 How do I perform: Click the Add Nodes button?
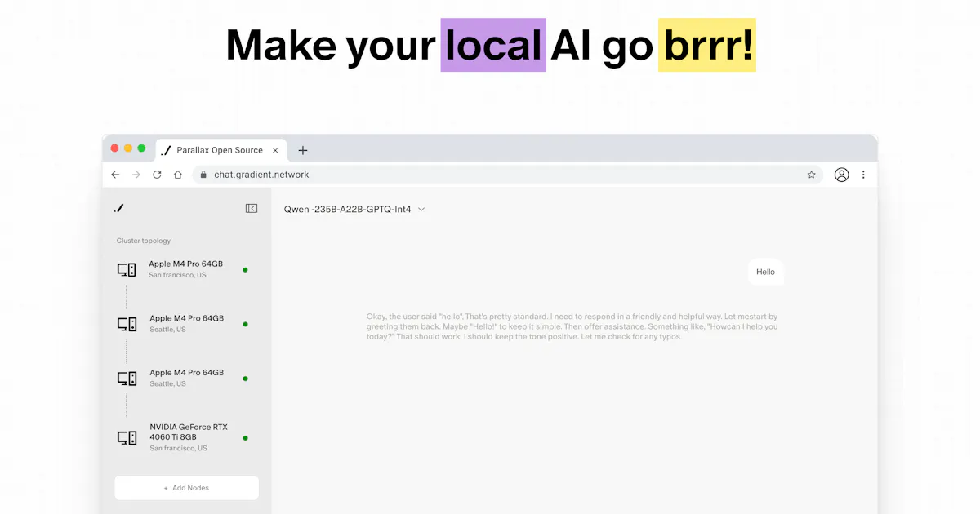[186, 488]
